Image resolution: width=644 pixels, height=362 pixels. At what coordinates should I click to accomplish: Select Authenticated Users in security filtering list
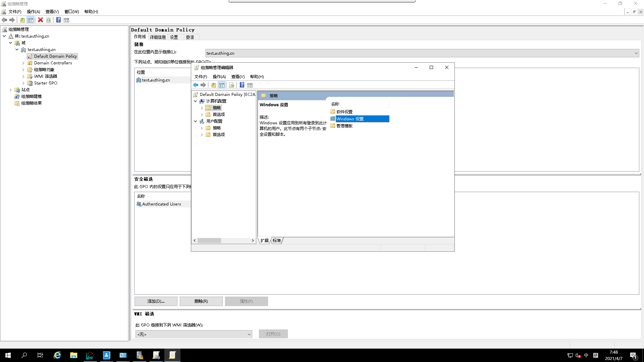tap(161, 204)
